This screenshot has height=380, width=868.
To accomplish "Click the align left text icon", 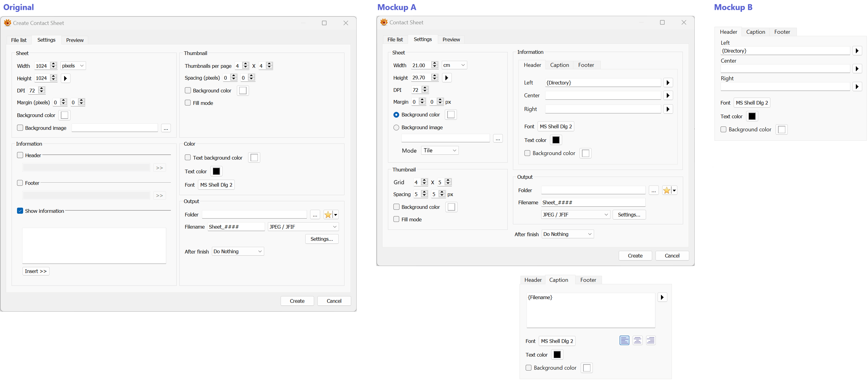I will [624, 340].
